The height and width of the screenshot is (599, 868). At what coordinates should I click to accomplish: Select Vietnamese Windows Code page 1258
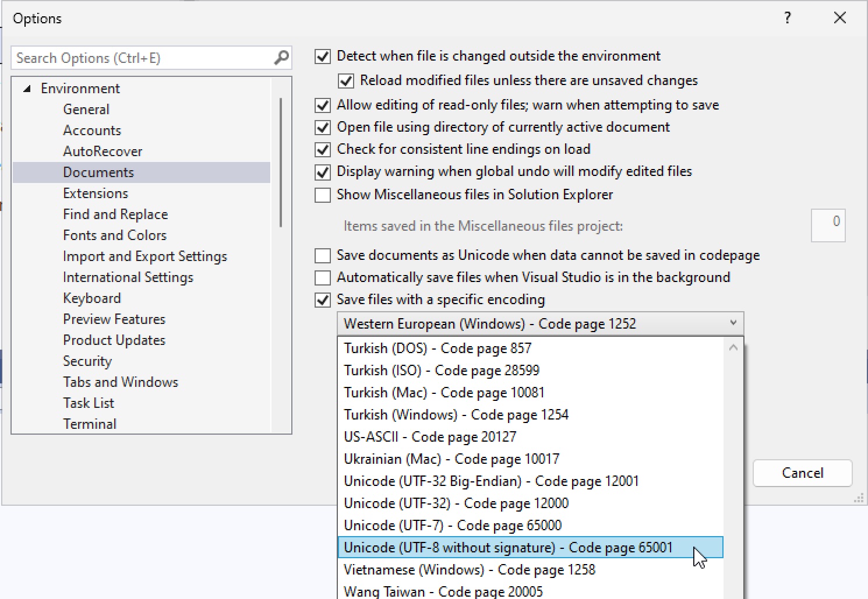pos(470,569)
